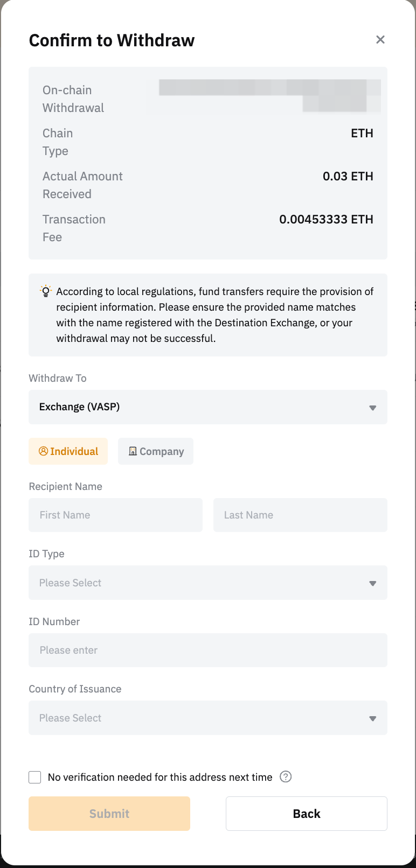This screenshot has height=868, width=416.
Task: Click the building icon on Company
Action: tap(133, 451)
